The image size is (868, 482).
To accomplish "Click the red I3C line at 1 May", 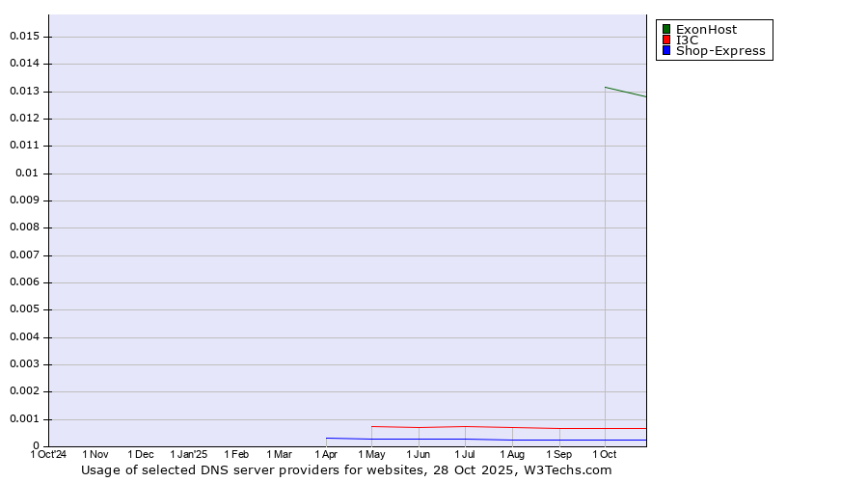I will [372, 426].
